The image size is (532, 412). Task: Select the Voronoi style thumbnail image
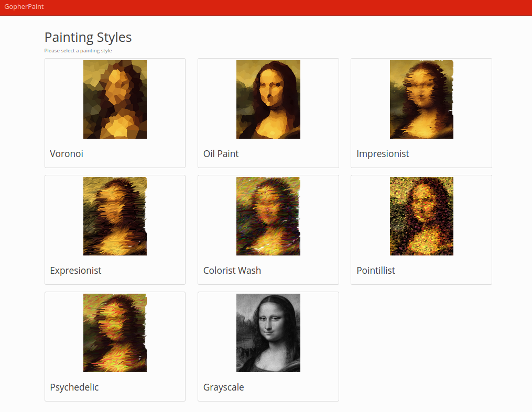click(x=115, y=99)
